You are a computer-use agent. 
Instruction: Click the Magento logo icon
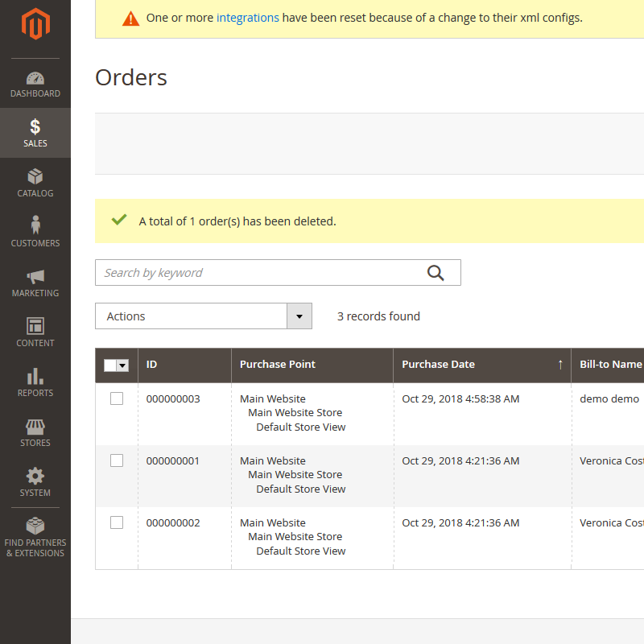(x=35, y=25)
